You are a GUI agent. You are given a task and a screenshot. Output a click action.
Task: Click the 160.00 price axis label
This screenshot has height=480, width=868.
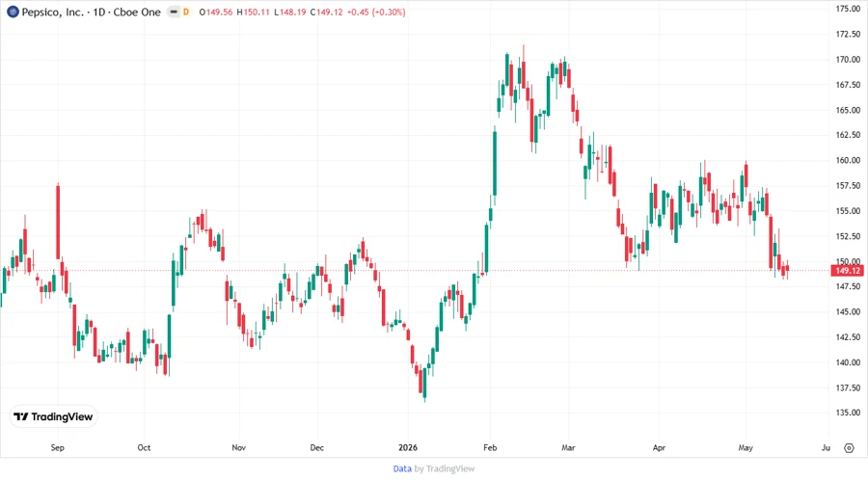[848, 160]
